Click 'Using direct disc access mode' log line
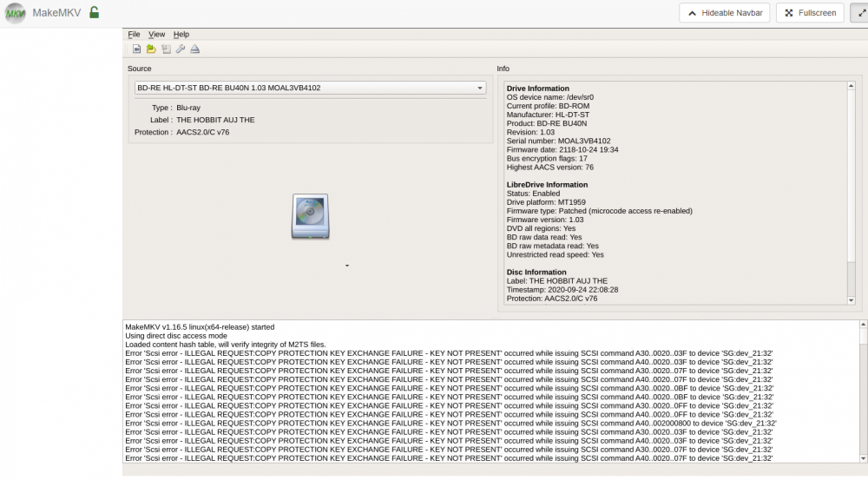Image resolution: width=868 pixels, height=480 pixels. 176,336
